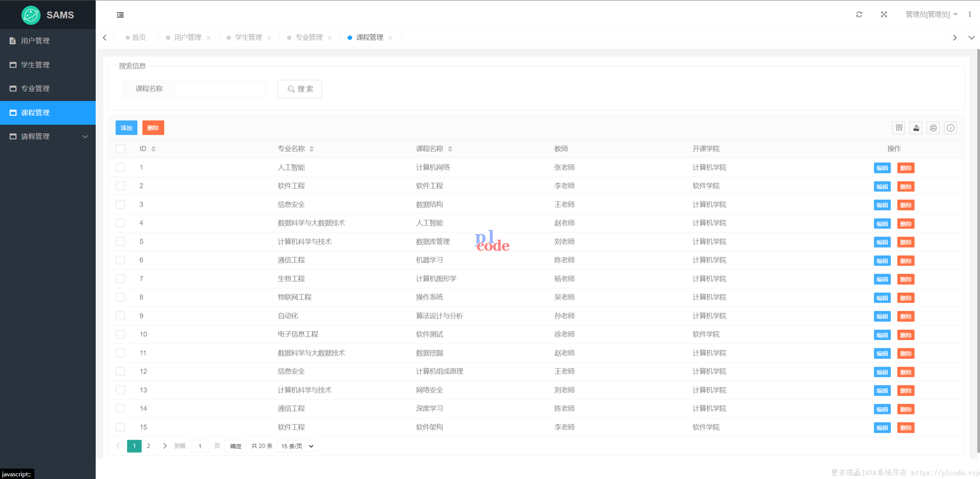Edit row 6 机器学习 course
The height and width of the screenshot is (479, 980).
[882, 261]
